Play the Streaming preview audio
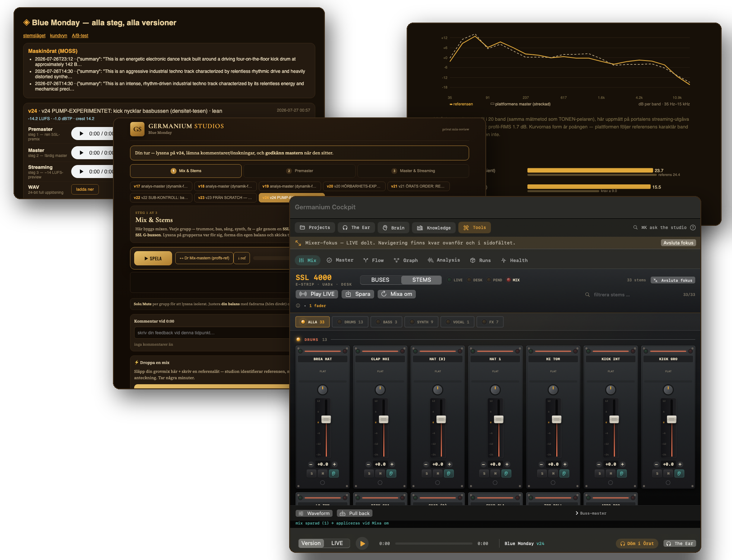 [x=81, y=172]
